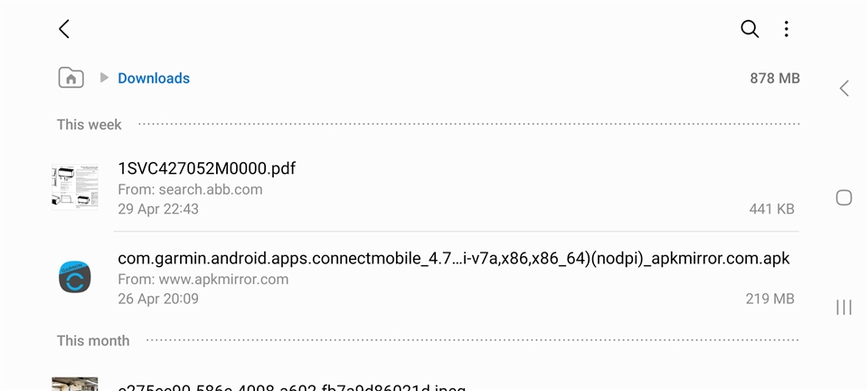Open the three-dot more options menu
The image size is (868, 391).
point(786,29)
